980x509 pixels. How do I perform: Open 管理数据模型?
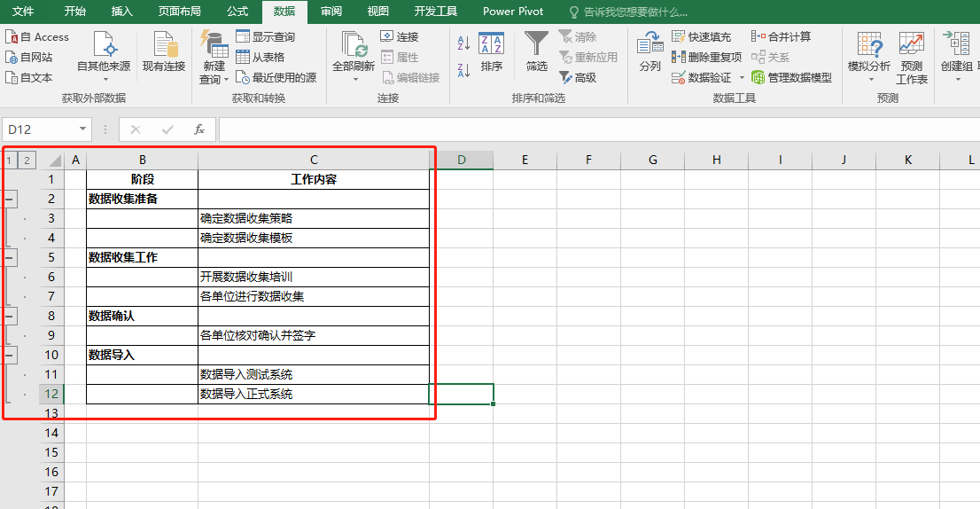(x=792, y=77)
